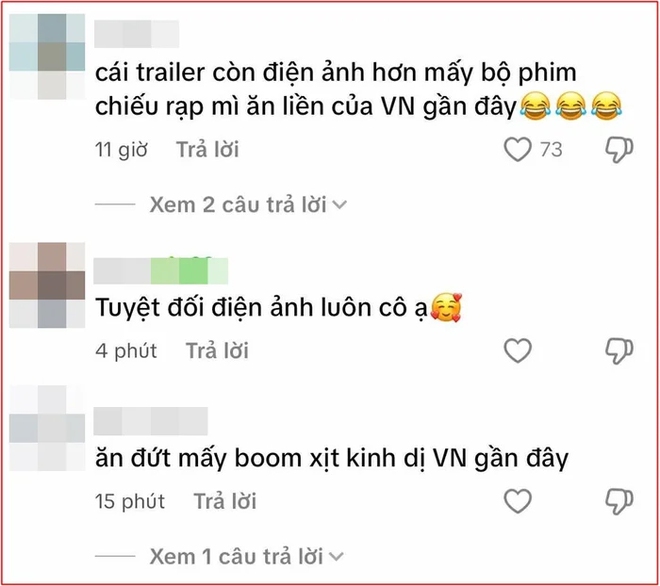660x586 pixels.
Task: Like the comment about trailer còn điện ảnh
Action: [517, 149]
